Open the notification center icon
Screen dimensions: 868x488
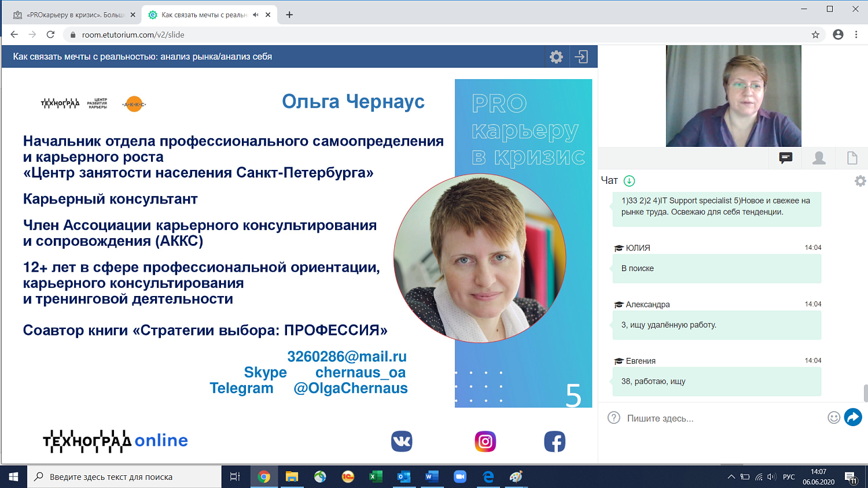(851, 478)
